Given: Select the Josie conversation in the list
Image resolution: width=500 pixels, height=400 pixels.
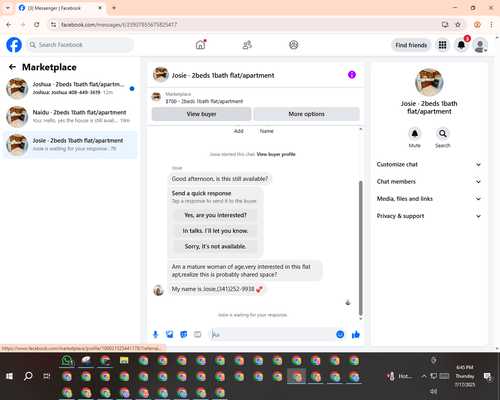Looking at the screenshot, I should click(70, 145).
